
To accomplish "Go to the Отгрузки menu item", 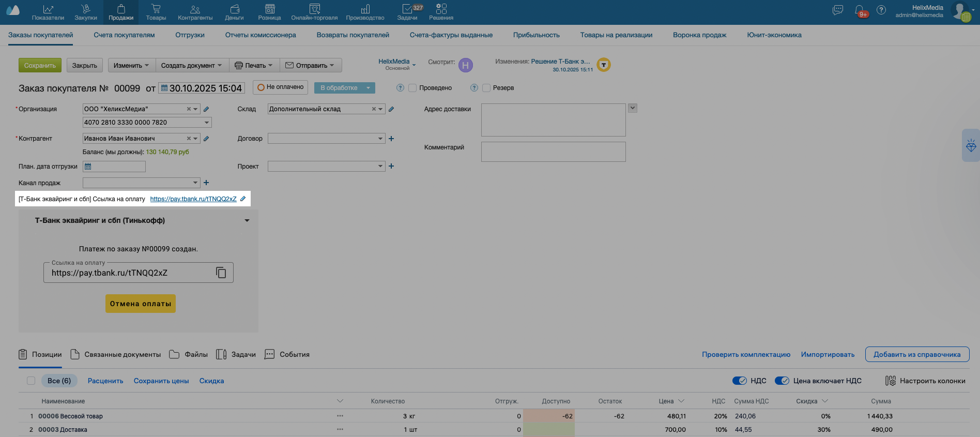I will pos(190,35).
